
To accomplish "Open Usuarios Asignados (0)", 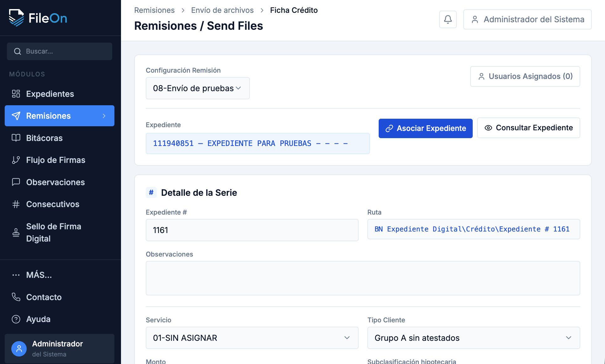I will click(525, 76).
